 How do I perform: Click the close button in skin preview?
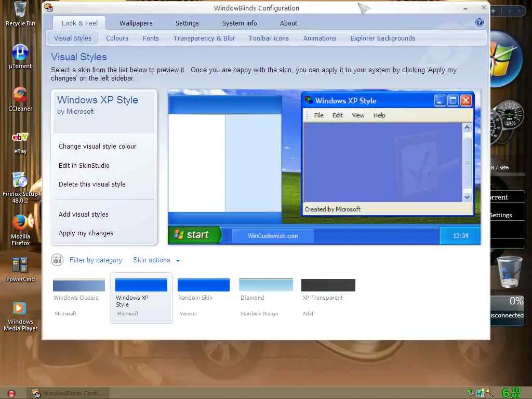click(x=466, y=100)
